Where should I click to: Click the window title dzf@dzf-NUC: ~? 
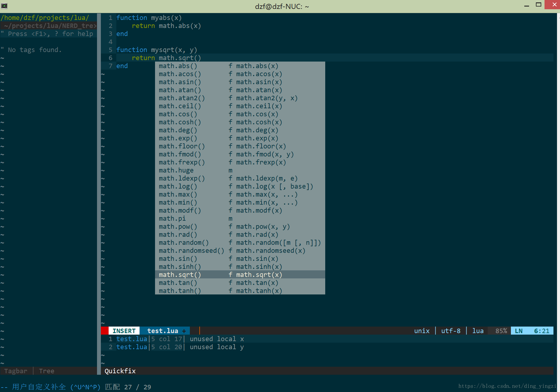pos(282,6)
